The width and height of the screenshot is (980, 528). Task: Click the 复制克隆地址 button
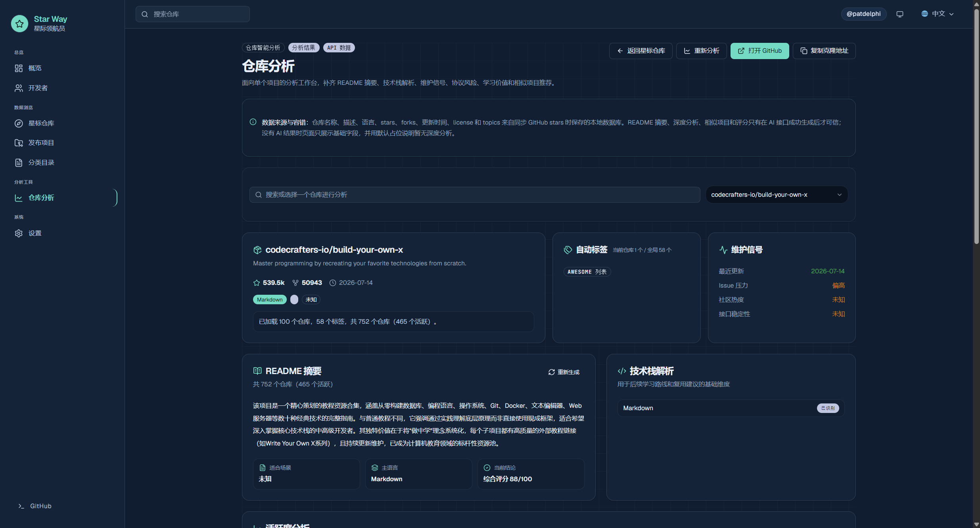coord(824,51)
